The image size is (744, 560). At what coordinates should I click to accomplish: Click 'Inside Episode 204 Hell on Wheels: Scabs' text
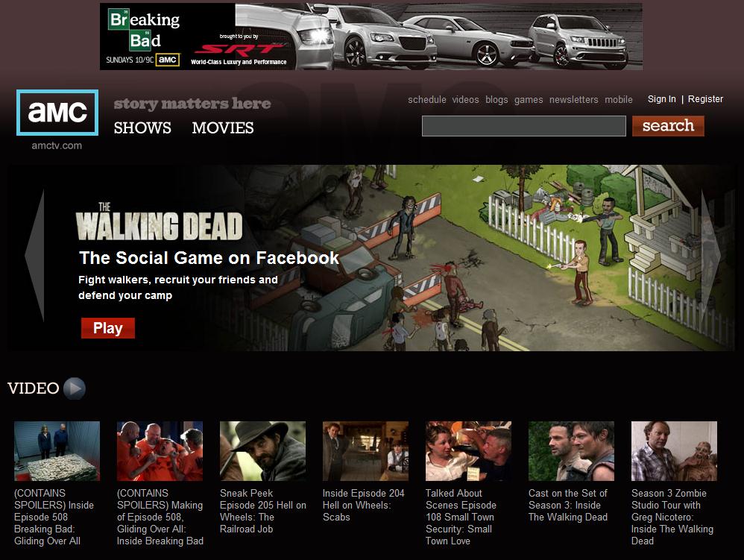[x=364, y=505]
